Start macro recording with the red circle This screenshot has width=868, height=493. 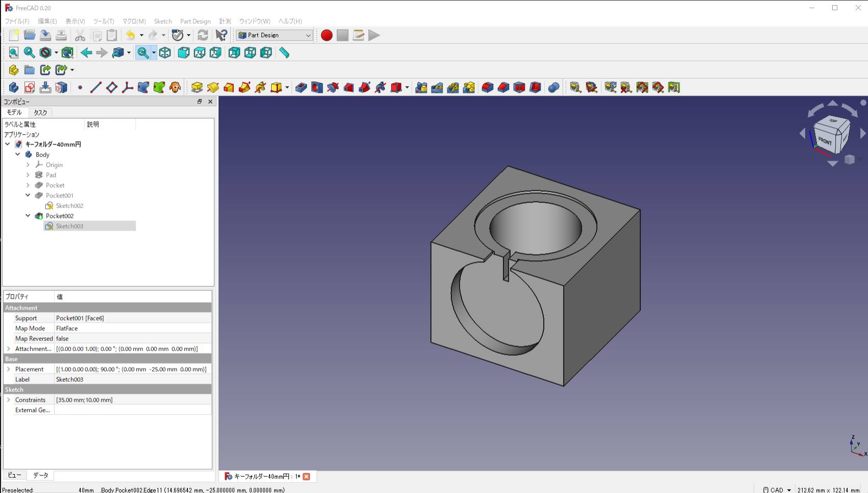coord(327,35)
